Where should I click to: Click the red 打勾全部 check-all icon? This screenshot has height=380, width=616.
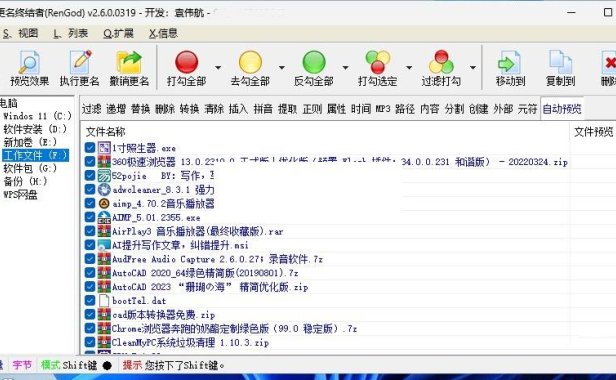point(187,62)
